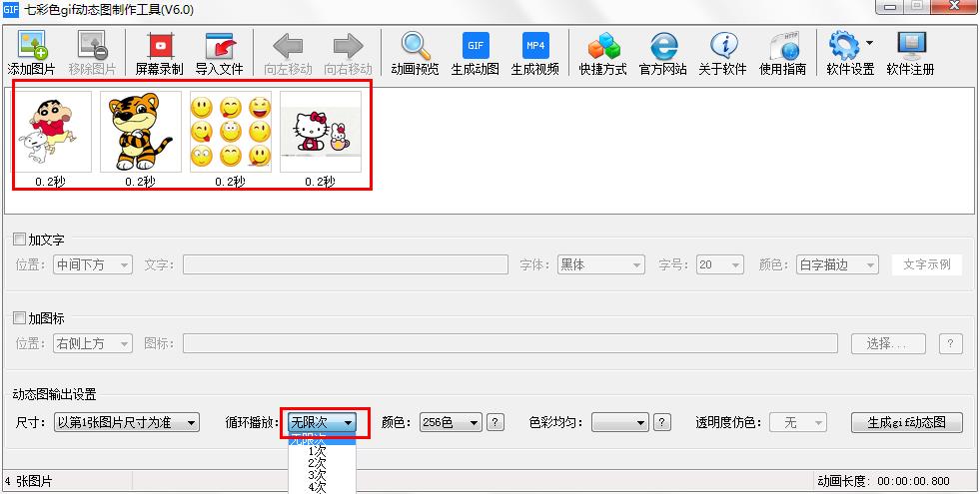This screenshot has height=494, width=980.
Task: Click the 向右移动 move right arrow
Action: 348,46
